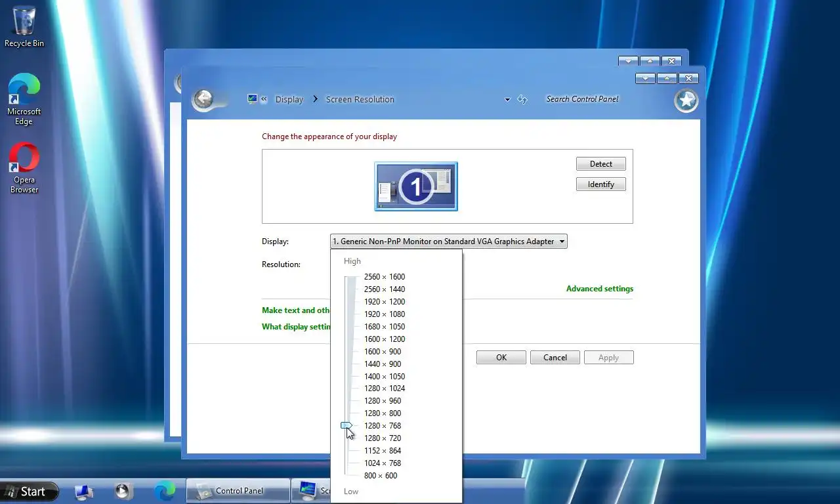The height and width of the screenshot is (504, 840).
Task: Open the Start menu
Action: pyautogui.click(x=30, y=492)
